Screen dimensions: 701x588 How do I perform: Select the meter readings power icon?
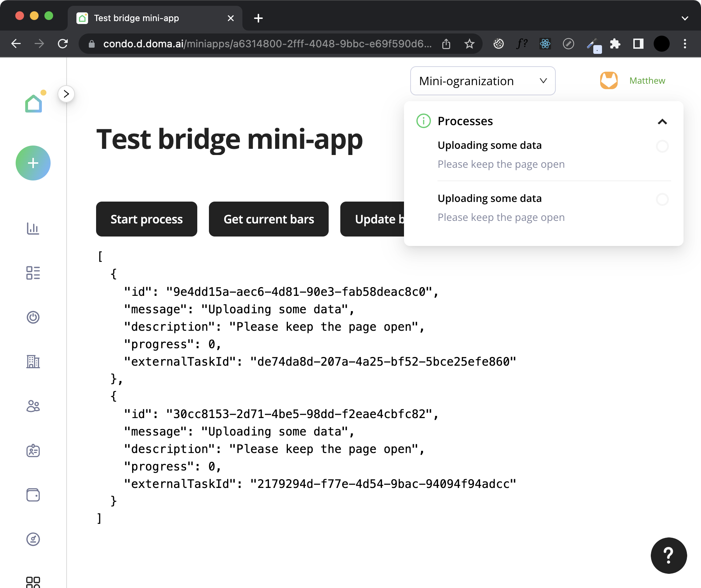pyautogui.click(x=33, y=317)
